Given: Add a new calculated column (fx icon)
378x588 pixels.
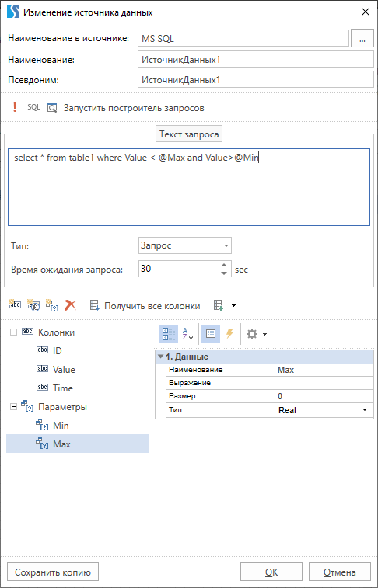Looking at the screenshot, I should [x=33, y=305].
